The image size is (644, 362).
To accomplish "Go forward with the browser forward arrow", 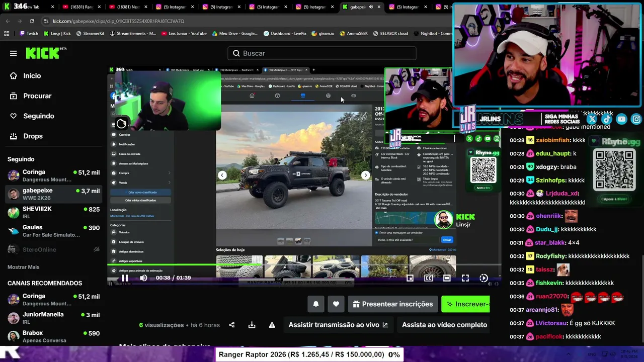I will [x=20, y=21].
